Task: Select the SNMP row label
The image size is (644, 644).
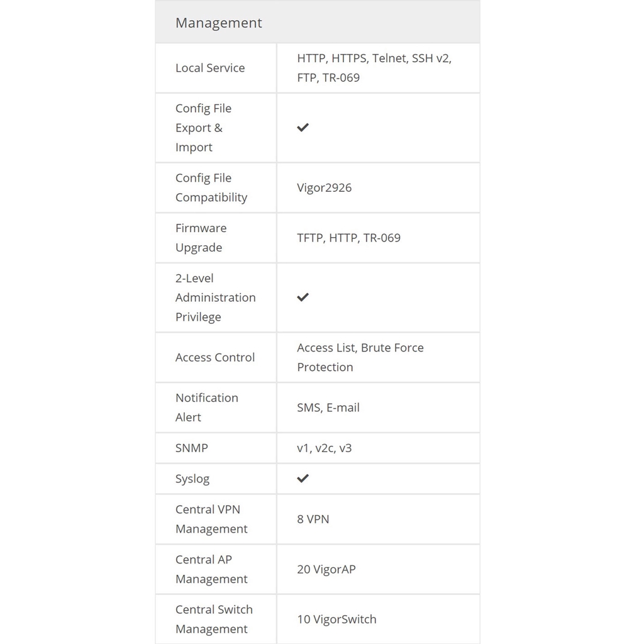Action: [192, 448]
